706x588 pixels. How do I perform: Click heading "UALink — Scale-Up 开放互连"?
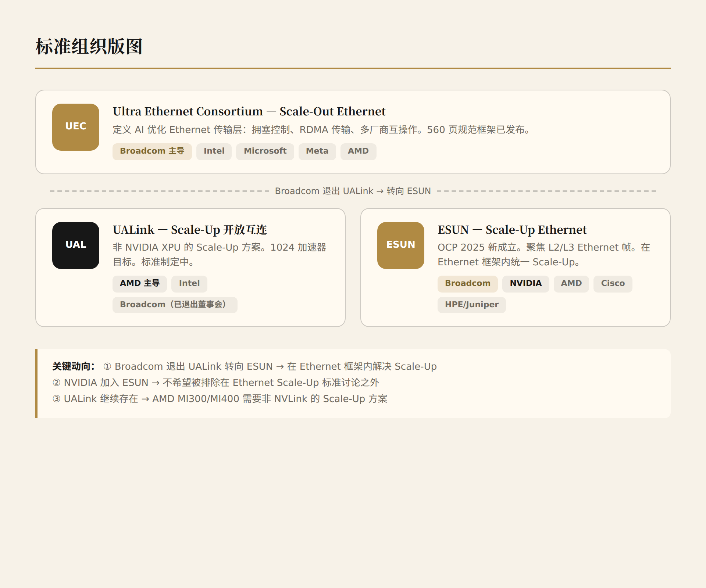tap(190, 230)
